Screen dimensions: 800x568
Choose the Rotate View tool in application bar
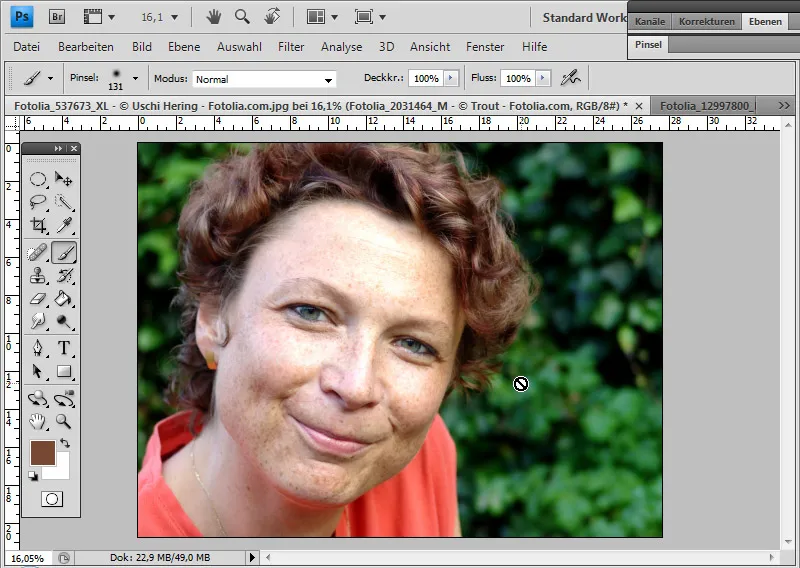[272, 17]
